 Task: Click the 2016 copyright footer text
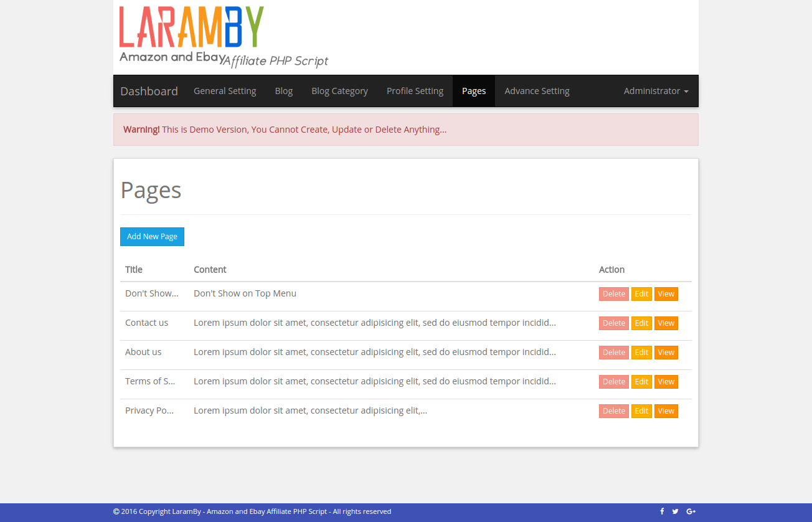[x=252, y=511]
